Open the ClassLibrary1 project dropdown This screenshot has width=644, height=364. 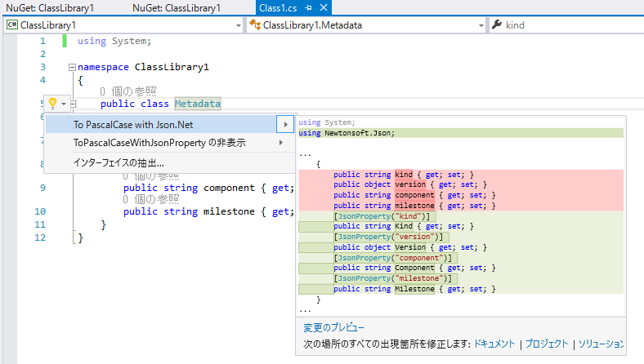(x=238, y=25)
